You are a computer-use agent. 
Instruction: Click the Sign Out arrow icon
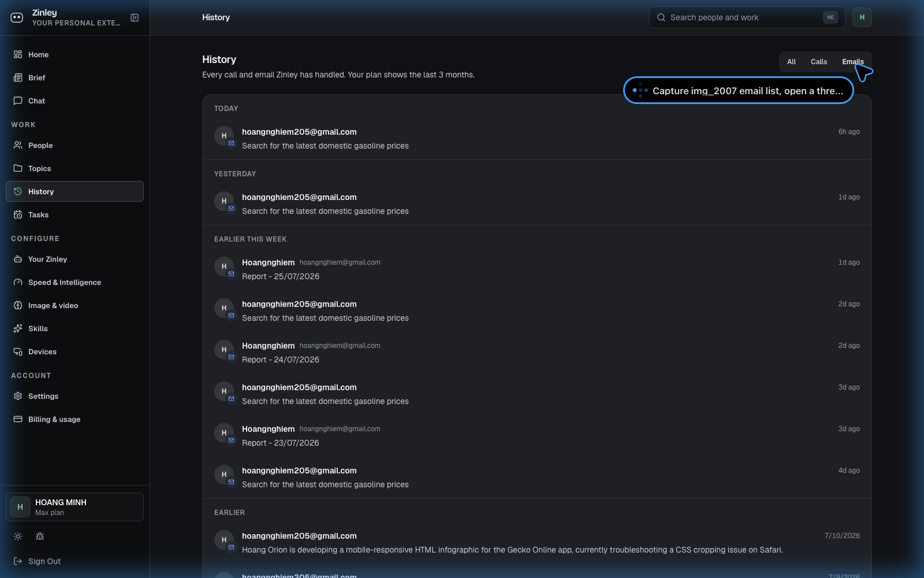click(18, 561)
